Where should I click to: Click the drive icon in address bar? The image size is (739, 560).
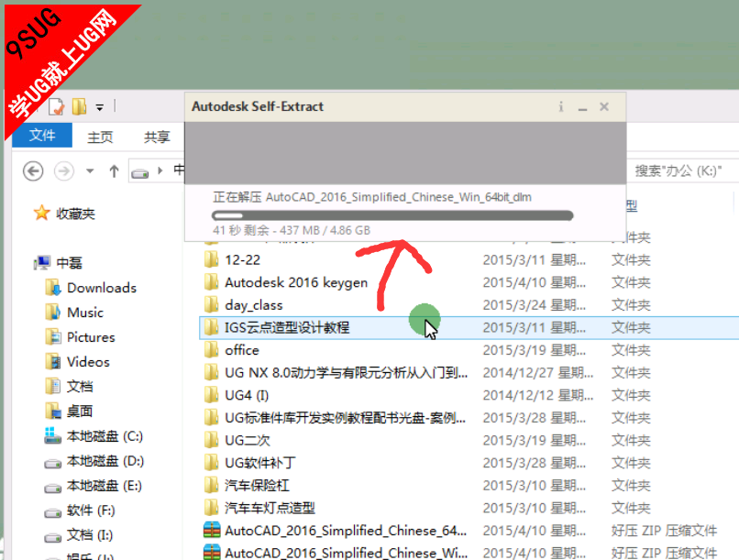[140, 174]
